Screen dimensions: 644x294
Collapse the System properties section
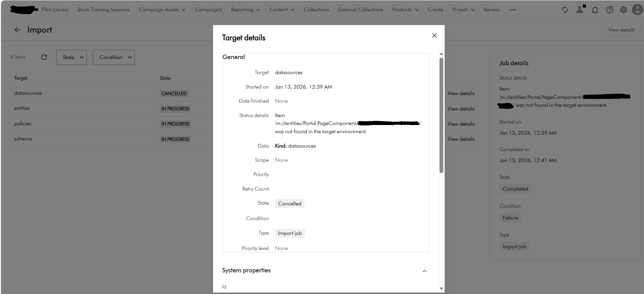pyautogui.click(x=424, y=271)
